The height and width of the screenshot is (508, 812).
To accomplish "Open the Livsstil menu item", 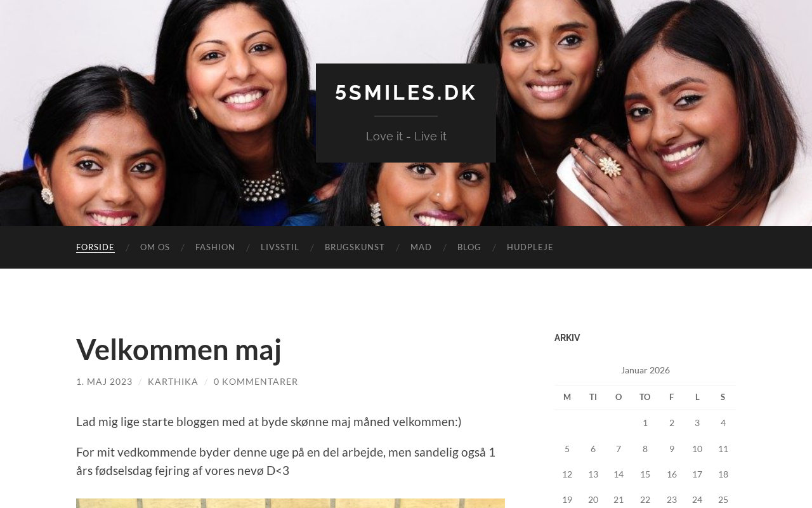I will point(280,247).
